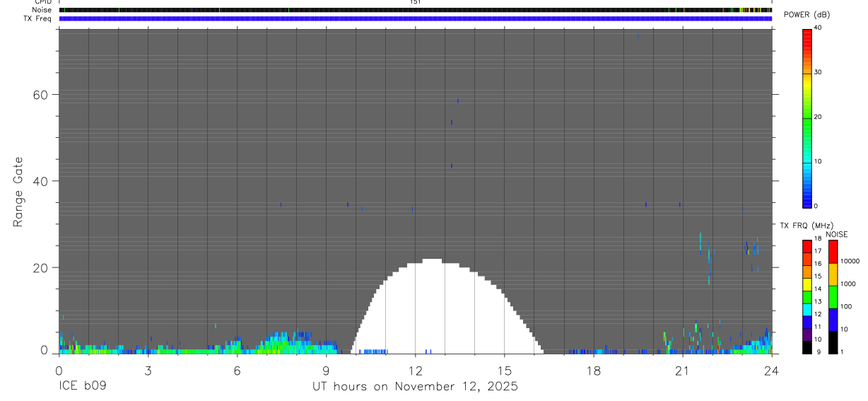
Task: Click the 'POWER (dB)' legend title
Action: [807, 15]
